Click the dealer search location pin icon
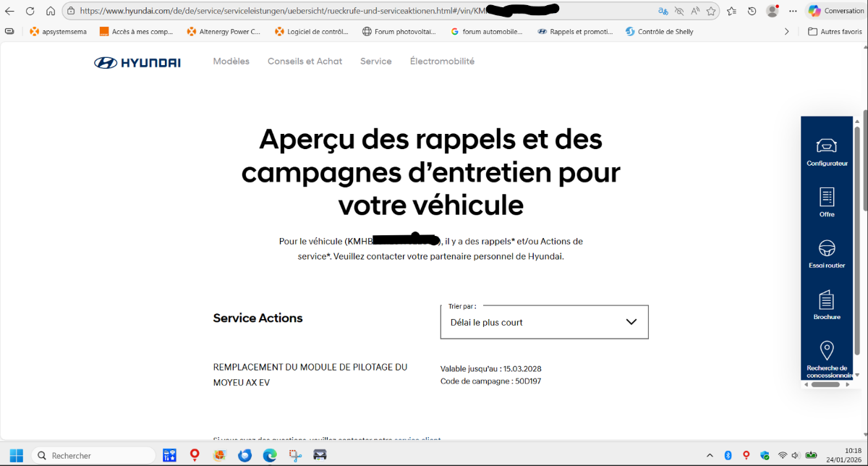The image size is (868, 466). (826, 351)
